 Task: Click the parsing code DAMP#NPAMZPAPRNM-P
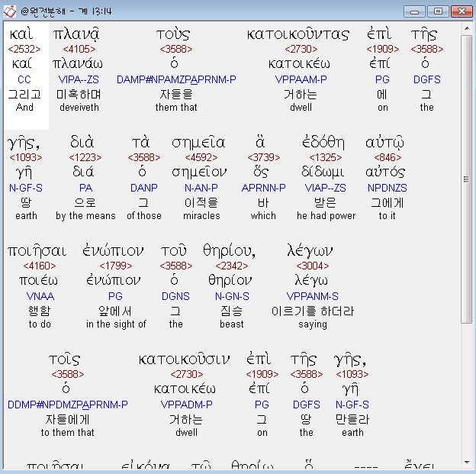point(176,79)
